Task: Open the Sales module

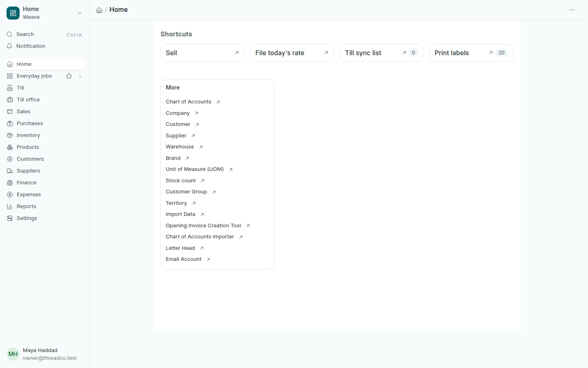Action: (45, 112)
